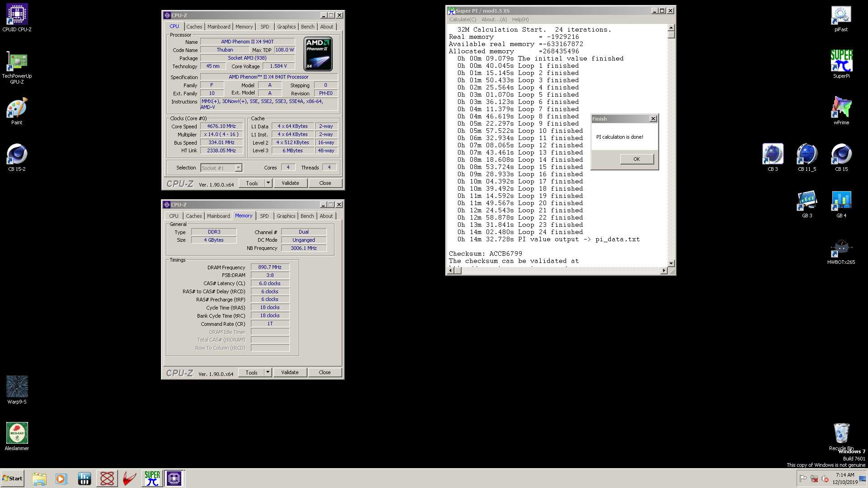Viewport: 868px width, 488px height.
Task: Click the red circular pattern taskbar icon
Action: [107, 479]
